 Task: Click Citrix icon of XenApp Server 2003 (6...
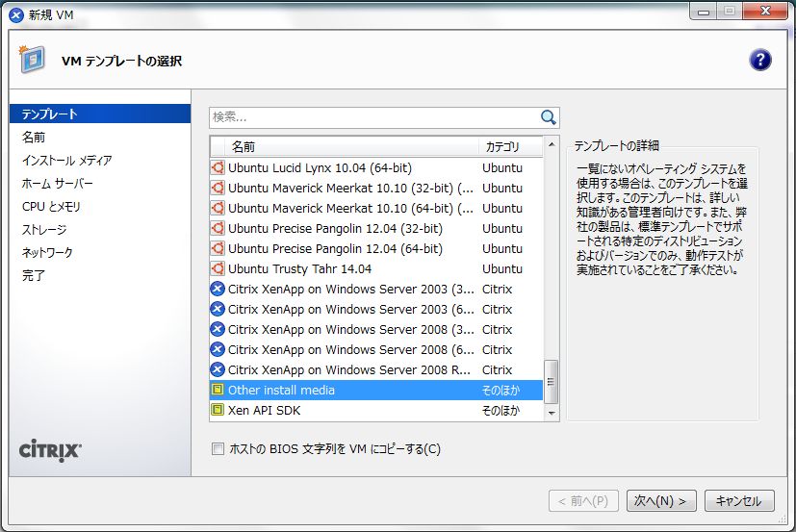[x=218, y=309]
